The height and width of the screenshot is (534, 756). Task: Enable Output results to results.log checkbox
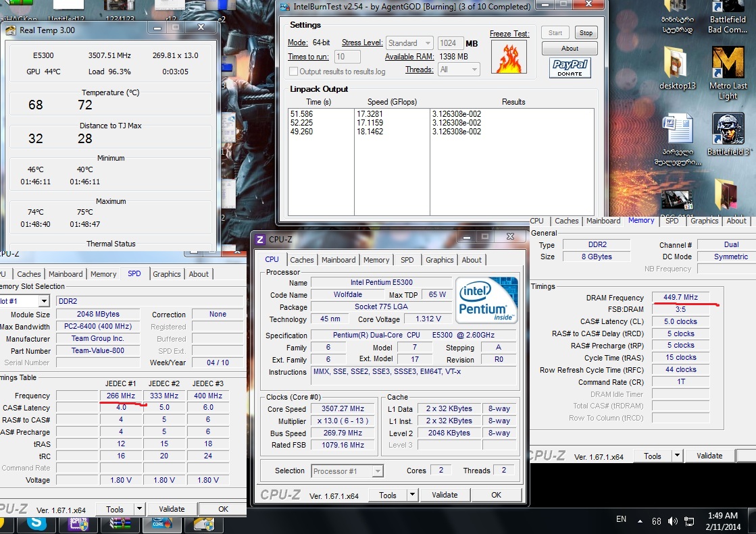pos(294,72)
